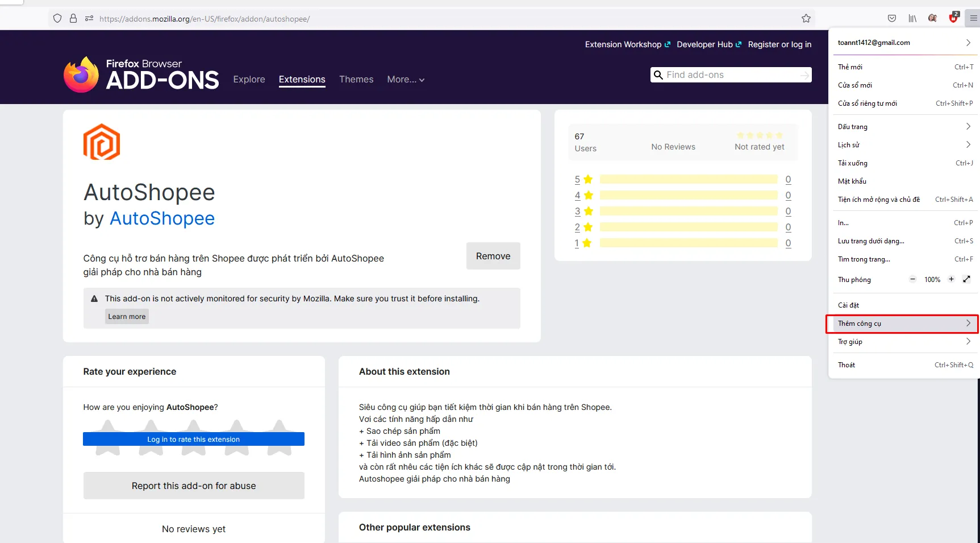The width and height of the screenshot is (980, 543).
Task: Open the Pocket save icon
Action: tap(892, 18)
